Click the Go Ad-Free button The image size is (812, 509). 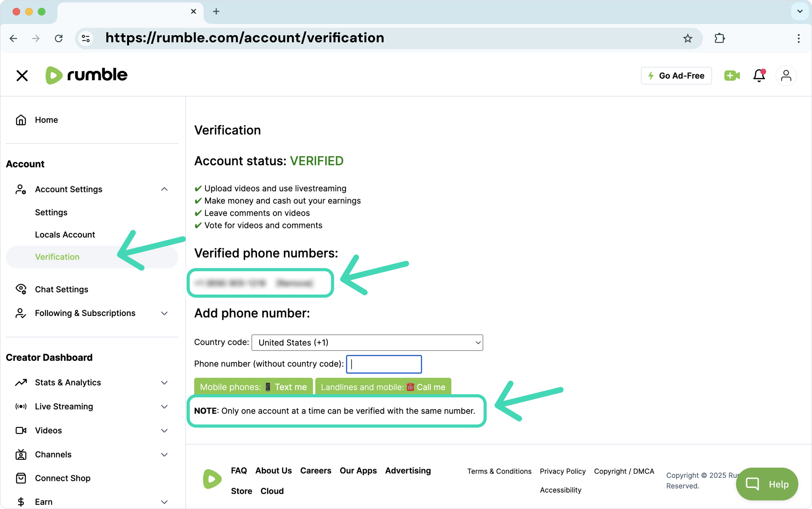pos(676,75)
